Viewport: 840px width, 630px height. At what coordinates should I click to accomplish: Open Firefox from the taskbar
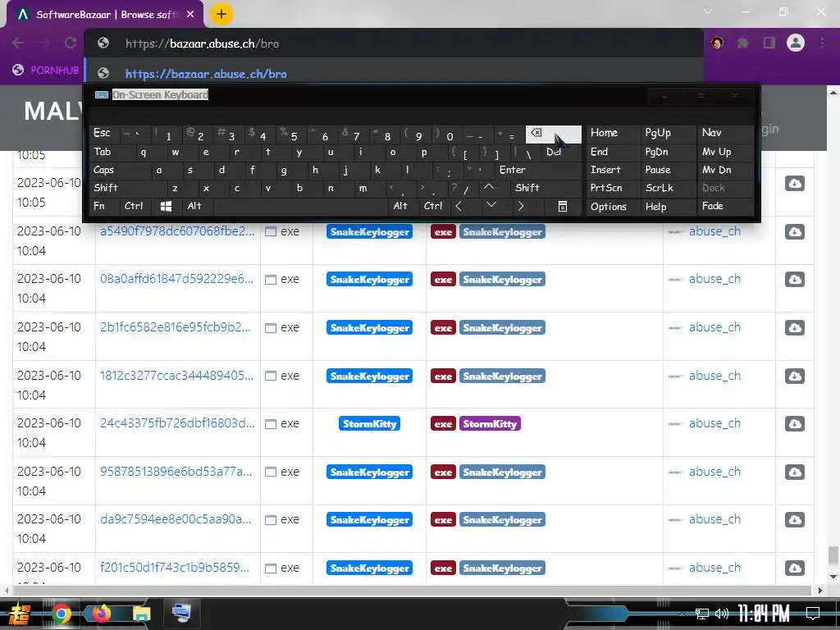point(101,614)
